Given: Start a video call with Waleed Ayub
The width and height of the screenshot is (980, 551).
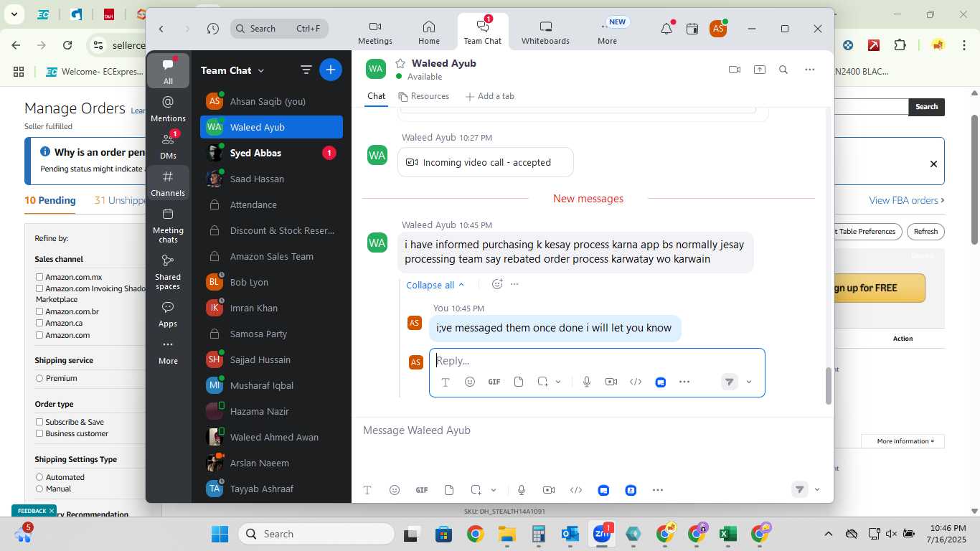Looking at the screenshot, I should pos(734,70).
